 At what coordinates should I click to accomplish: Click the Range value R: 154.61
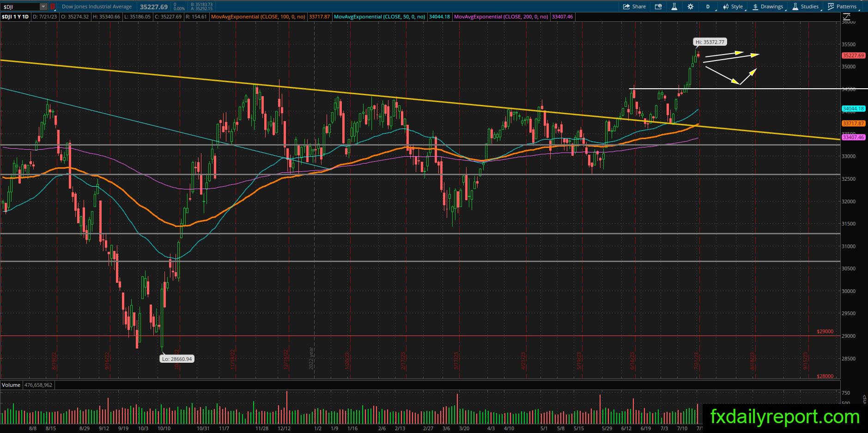[196, 17]
